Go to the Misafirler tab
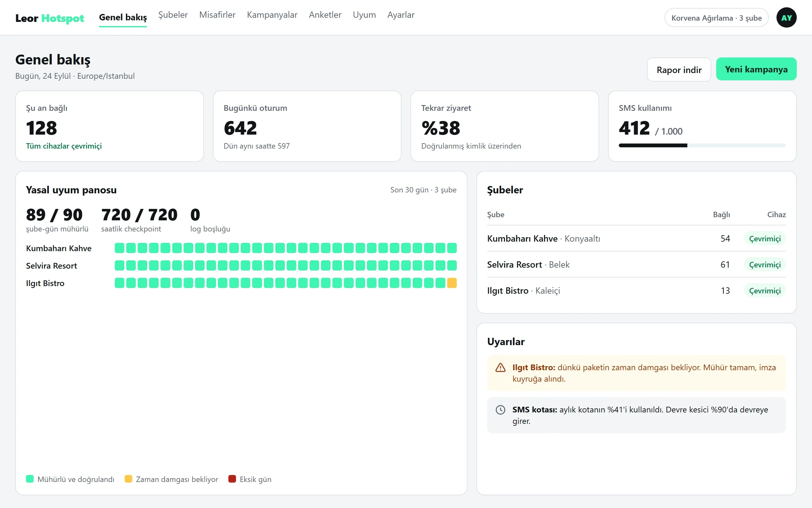Viewport: 812px width, 508px height. coord(217,15)
